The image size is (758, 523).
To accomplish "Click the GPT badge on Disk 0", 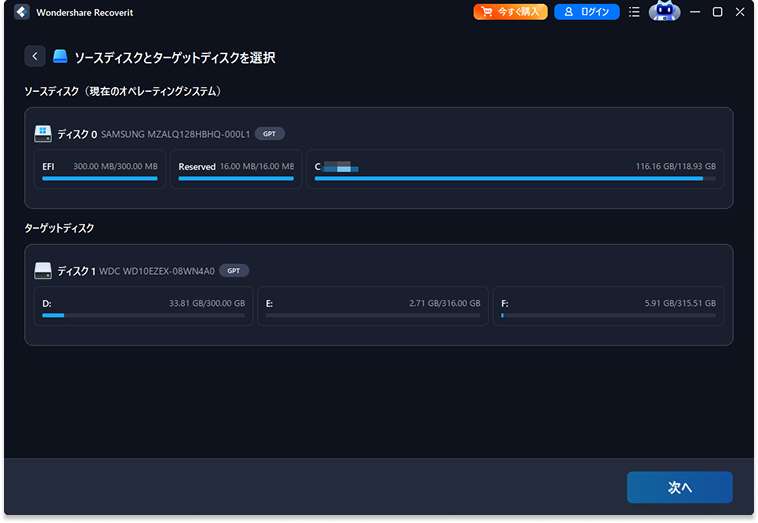I will tap(270, 134).
